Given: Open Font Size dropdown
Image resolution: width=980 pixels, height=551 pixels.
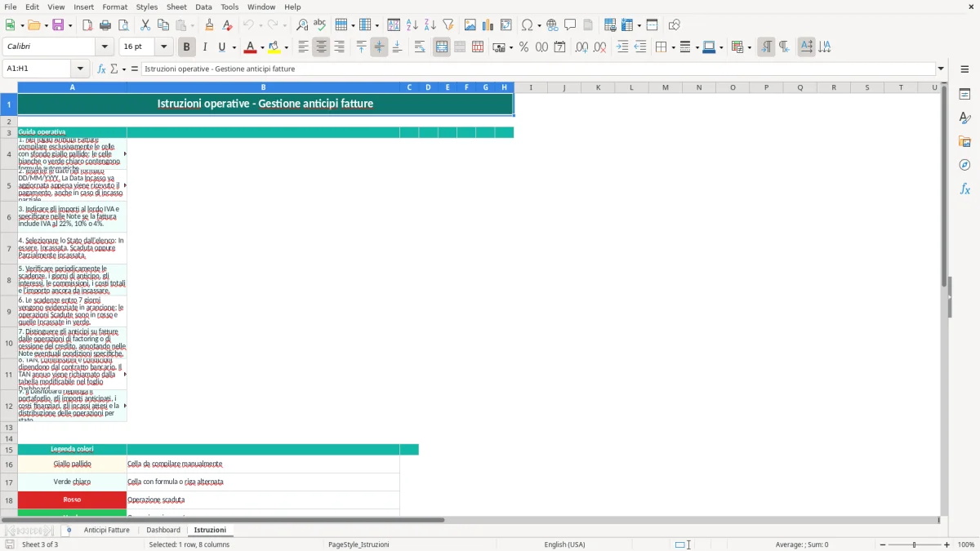Looking at the screenshot, I should coord(164,47).
